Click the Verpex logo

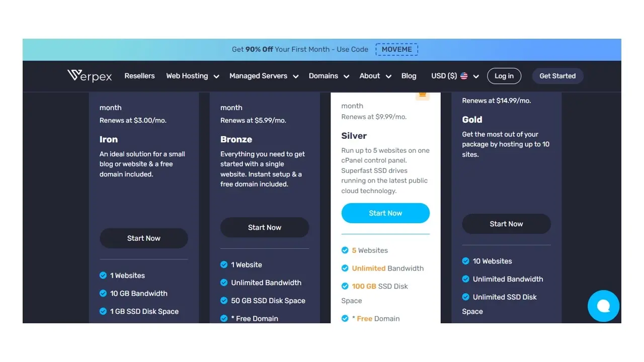(90, 76)
